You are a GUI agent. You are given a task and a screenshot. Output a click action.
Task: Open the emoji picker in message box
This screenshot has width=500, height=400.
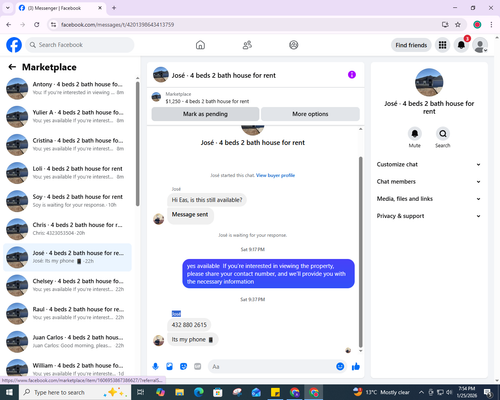(x=340, y=367)
